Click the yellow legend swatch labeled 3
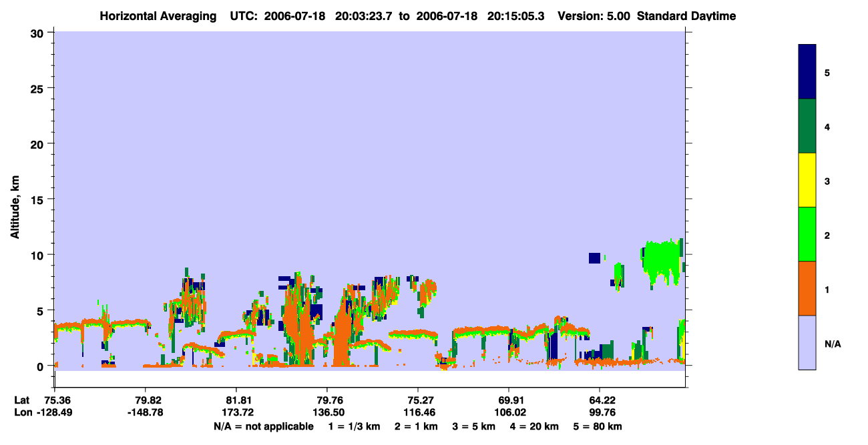This screenshot has height=445, width=868. click(x=807, y=180)
